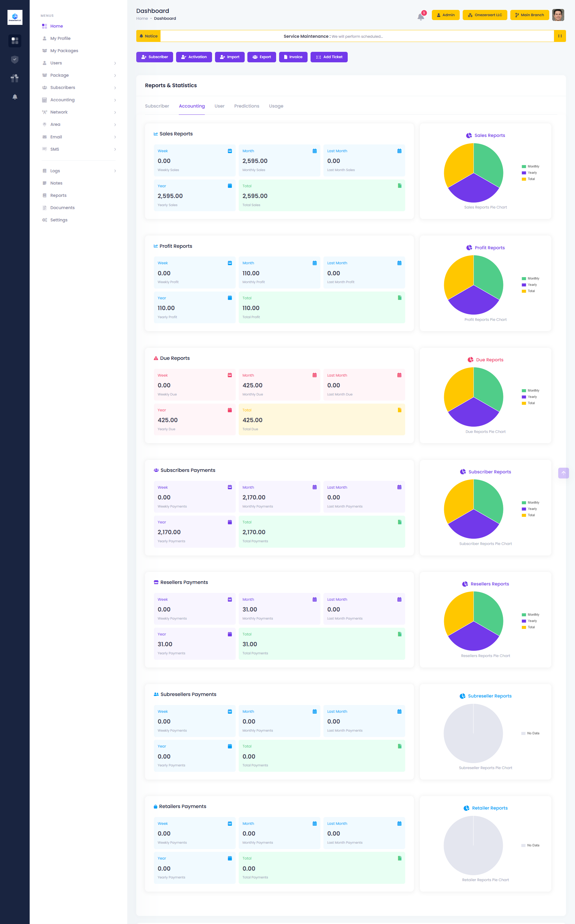The width and height of the screenshot is (575, 924).
Task: Expand the Users menu chevron
Action: point(115,63)
